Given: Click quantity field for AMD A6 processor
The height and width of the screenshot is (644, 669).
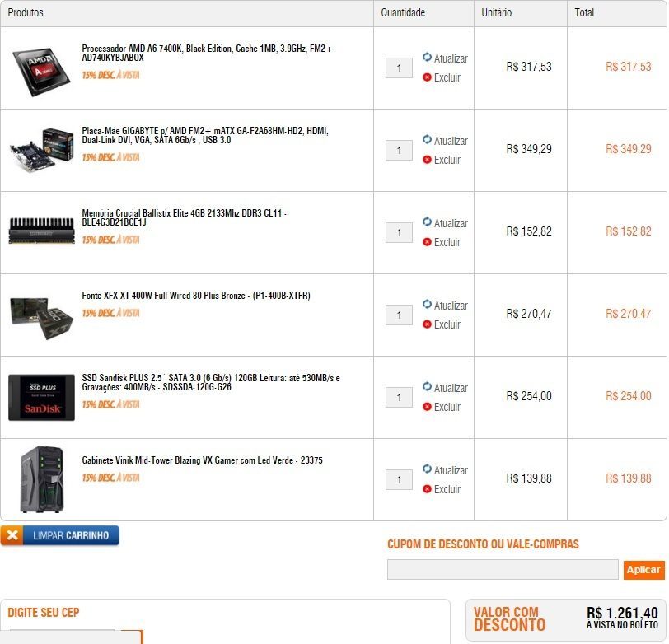Looking at the screenshot, I should click(399, 68).
